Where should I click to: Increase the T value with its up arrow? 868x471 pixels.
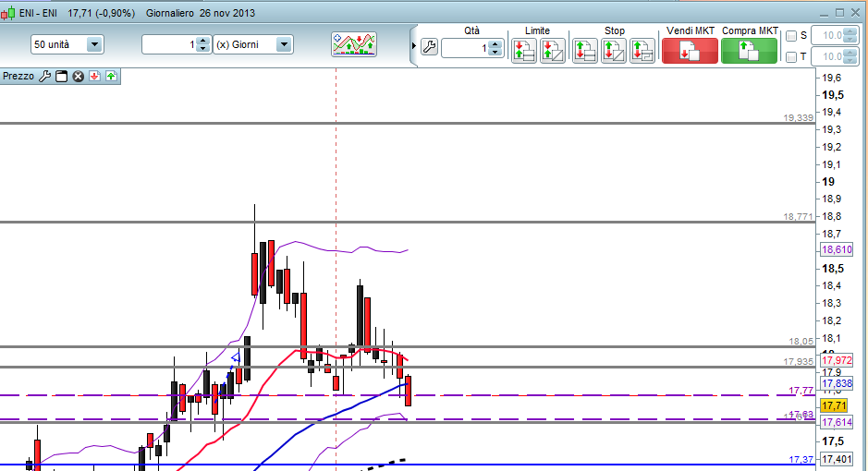point(850,53)
